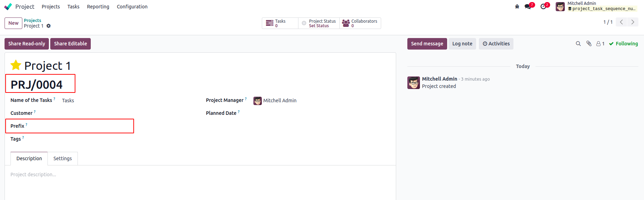This screenshot has width=644, height=200.
Task: Open the debug bug icon menu
Action: pyautogui.click(x=517, y=7)
